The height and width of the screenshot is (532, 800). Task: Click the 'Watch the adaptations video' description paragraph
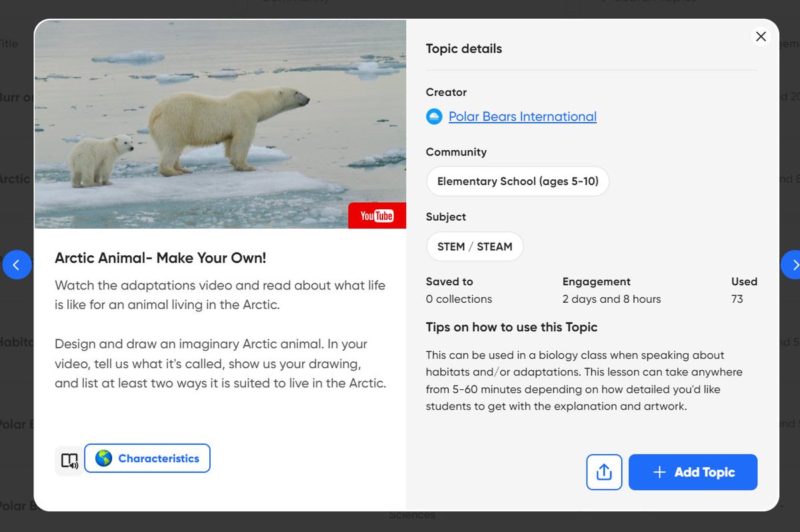(220, 295)
